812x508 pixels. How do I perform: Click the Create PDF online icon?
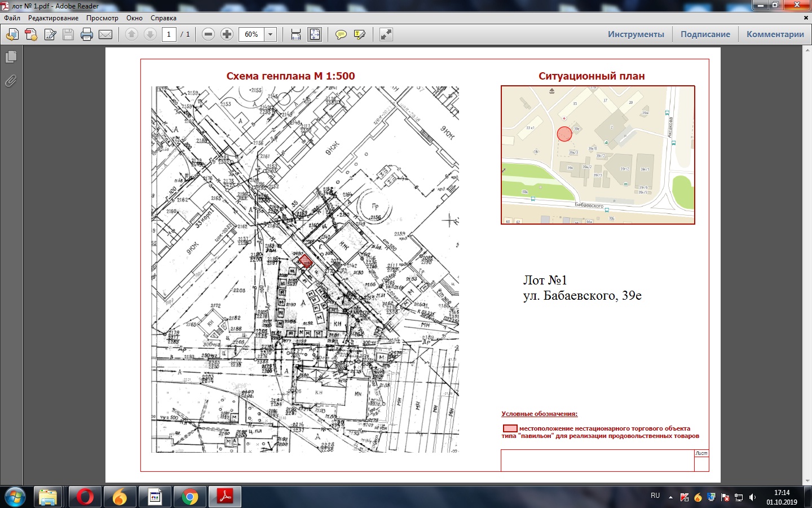coord(31,34)
